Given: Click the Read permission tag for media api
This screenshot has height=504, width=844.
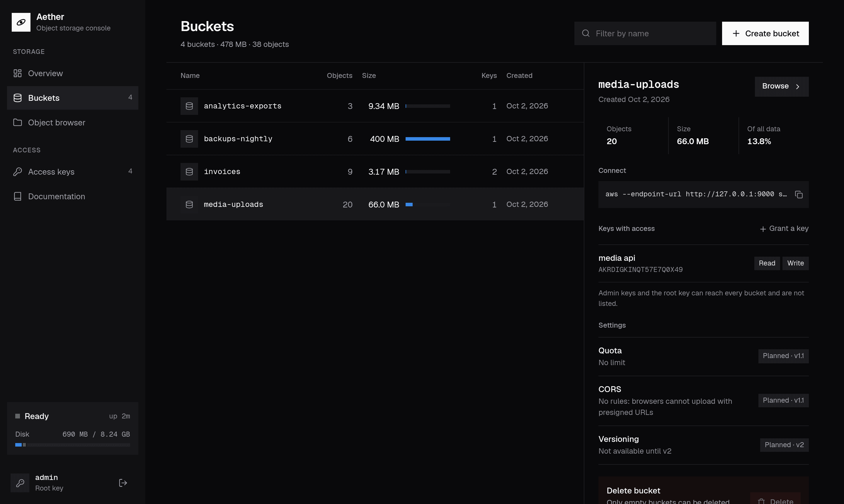Looking at the screenshot, I should (767, 263).
